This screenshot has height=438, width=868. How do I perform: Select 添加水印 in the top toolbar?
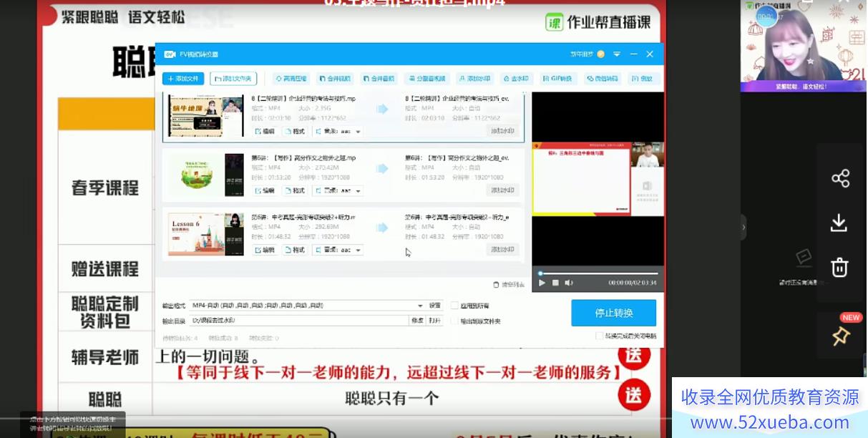point(475,79)
